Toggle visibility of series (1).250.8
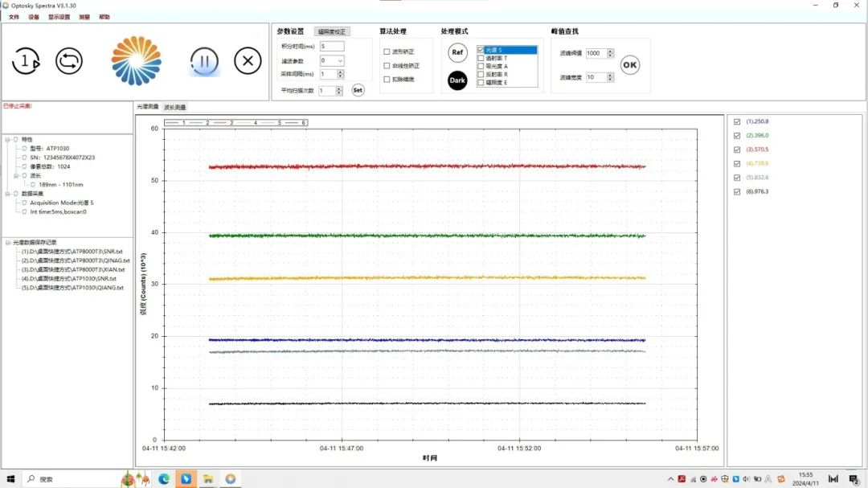868x488 pixels. click(x=737, y=121)
